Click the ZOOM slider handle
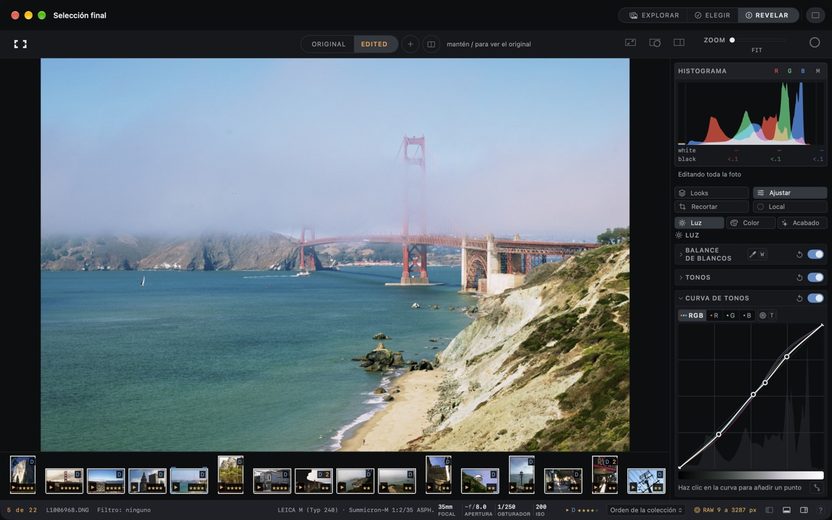 point(732,40)
